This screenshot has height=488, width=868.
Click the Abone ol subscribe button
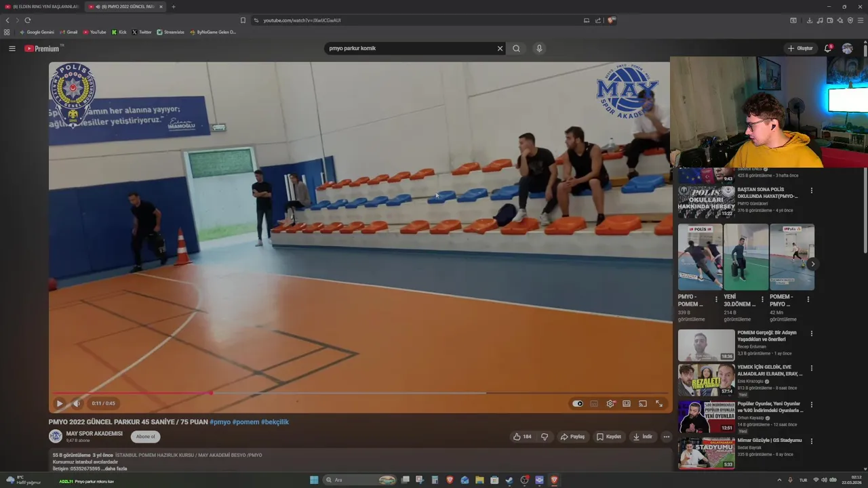[145, 436]
